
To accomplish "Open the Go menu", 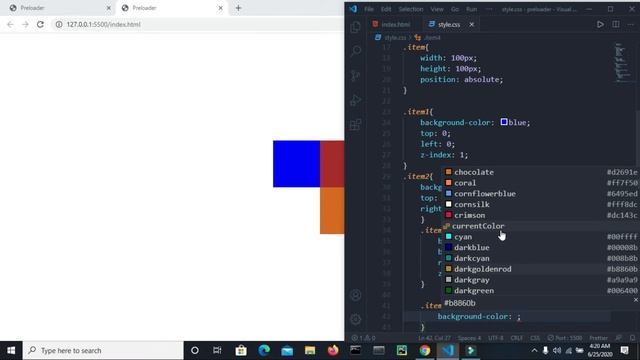I will point(455,9).
